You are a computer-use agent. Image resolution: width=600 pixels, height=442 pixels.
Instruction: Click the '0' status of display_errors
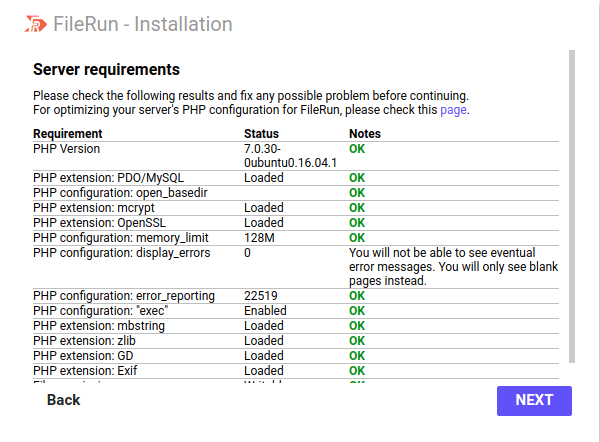tap(247, 253)
